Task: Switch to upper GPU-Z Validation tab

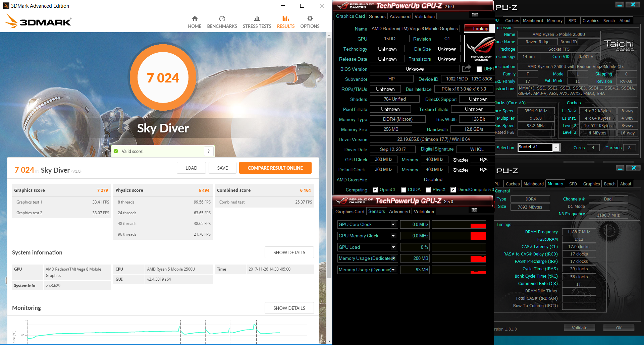Action: coord(424,16)
